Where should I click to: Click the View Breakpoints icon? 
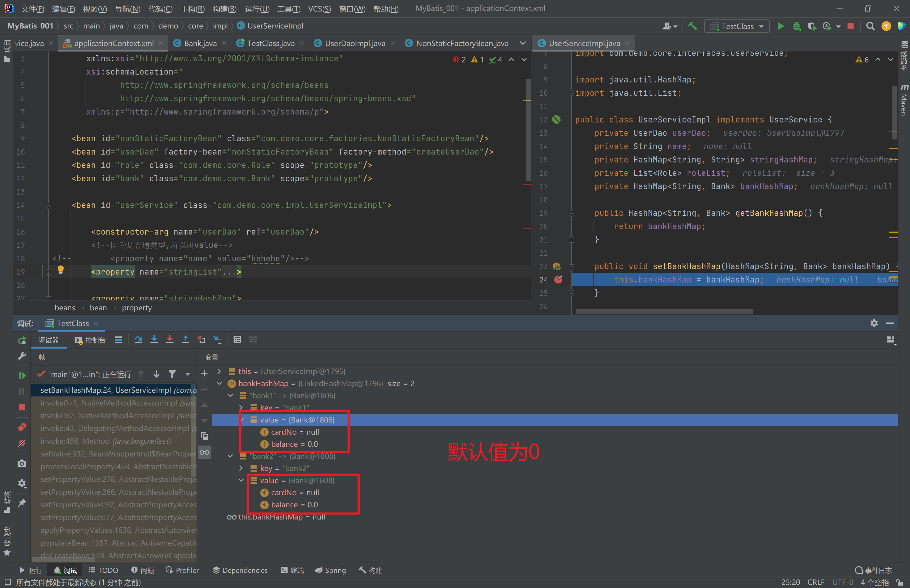(22, 427)
